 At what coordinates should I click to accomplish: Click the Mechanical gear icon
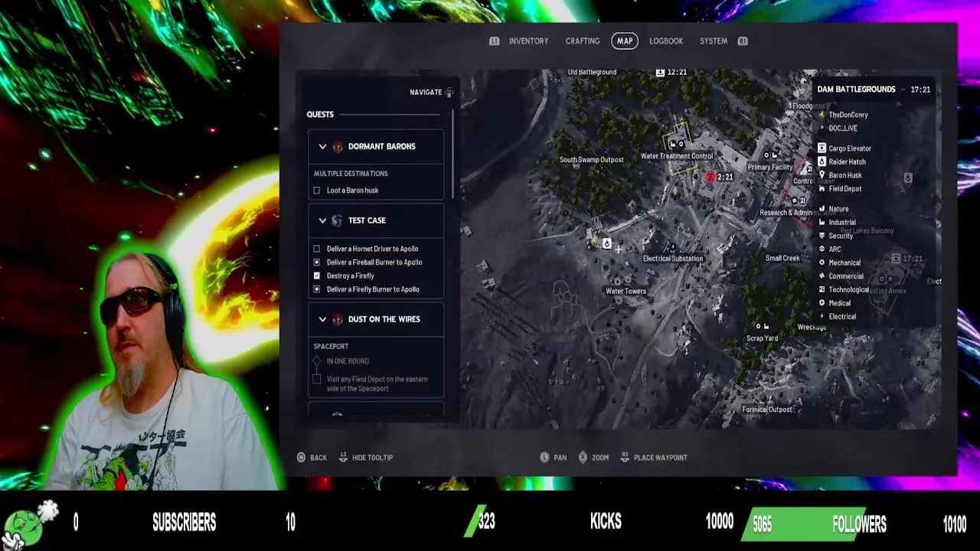coord(822,262)
